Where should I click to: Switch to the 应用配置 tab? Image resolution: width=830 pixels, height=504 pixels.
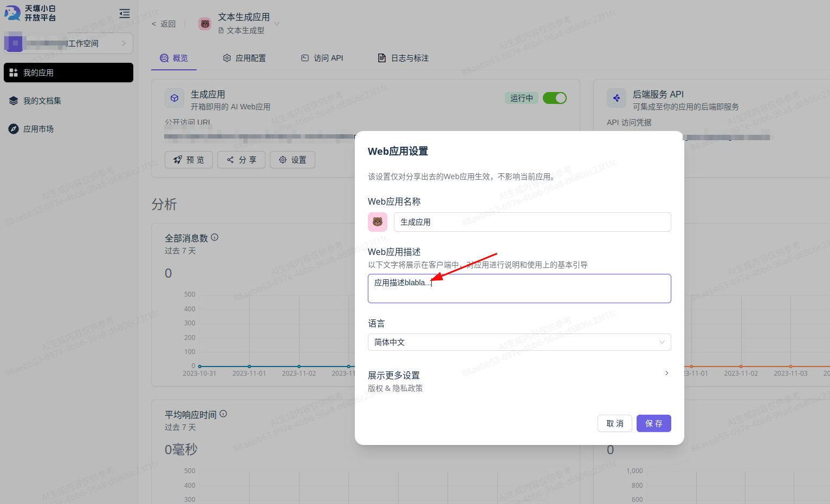pos(244,58)
